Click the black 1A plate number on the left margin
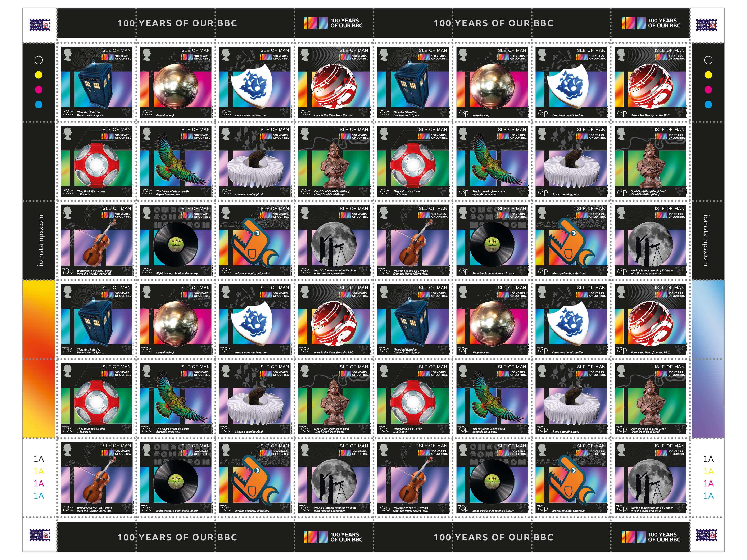Viewport: 747px width, 560px height. (x=39, y=459)
